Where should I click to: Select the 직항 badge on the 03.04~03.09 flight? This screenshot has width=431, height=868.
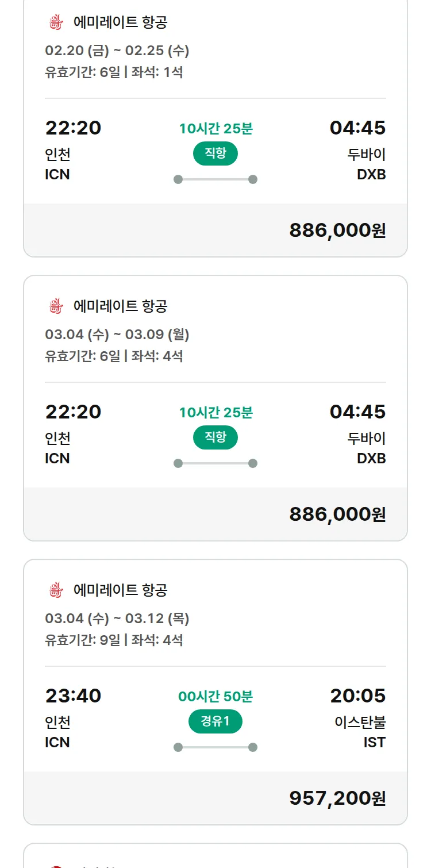[x=215, y=437]
